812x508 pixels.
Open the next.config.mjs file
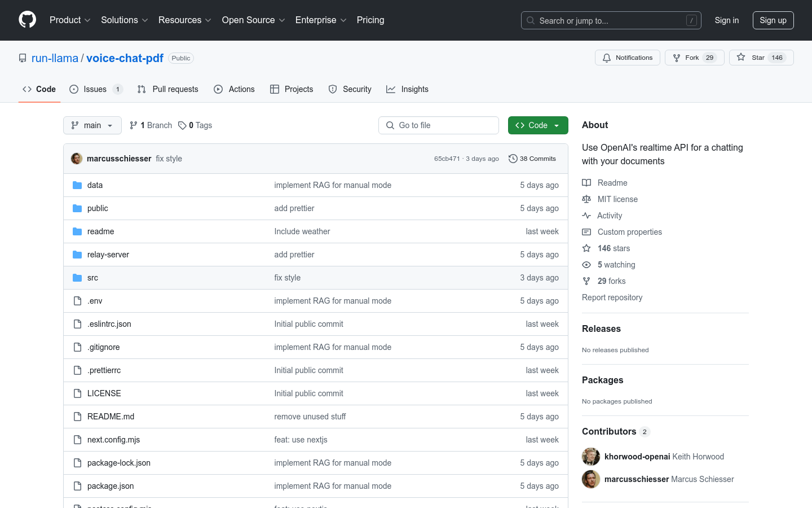[113, 440]
